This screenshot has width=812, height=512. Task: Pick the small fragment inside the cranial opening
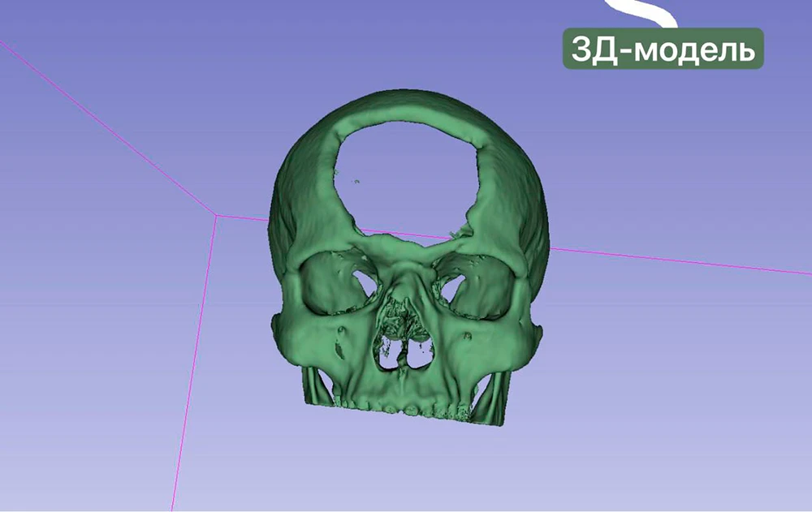tap(354, 182)
